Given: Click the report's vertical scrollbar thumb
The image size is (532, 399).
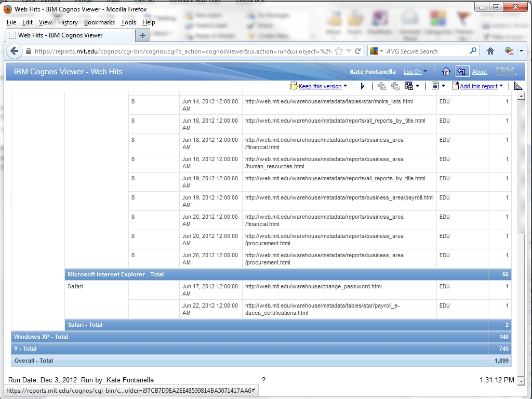Looking at the screenshot, I should [521, 166].
